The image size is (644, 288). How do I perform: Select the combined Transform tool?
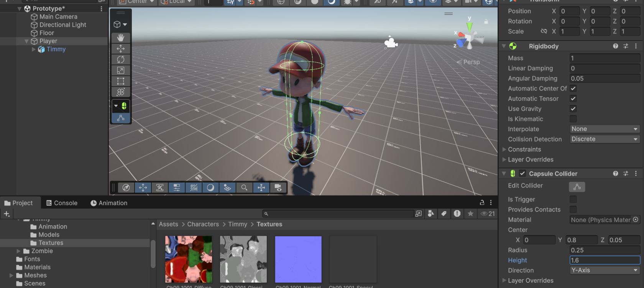pyautogui.click(x=121, y=92)
